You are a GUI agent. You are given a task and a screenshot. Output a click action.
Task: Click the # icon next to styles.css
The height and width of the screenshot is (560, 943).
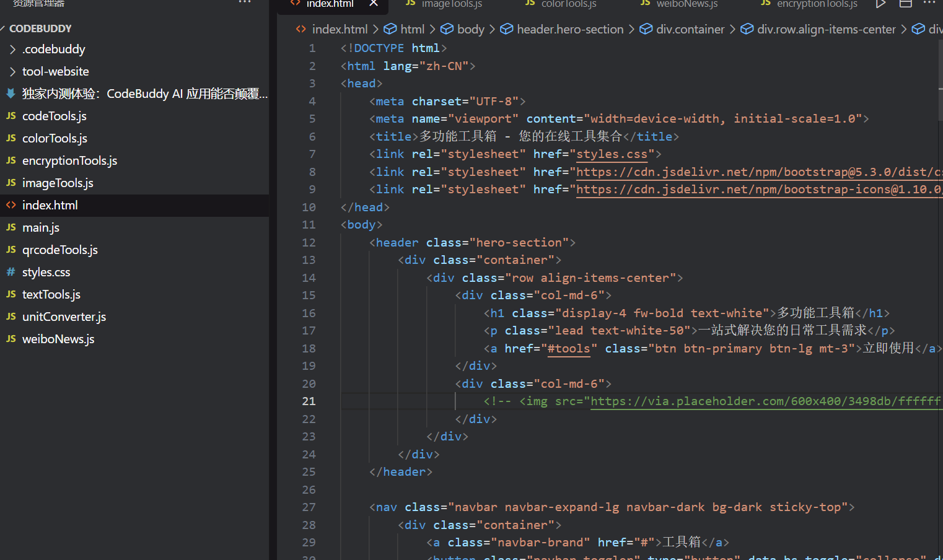pyautogui.click(x=10, y=272)
